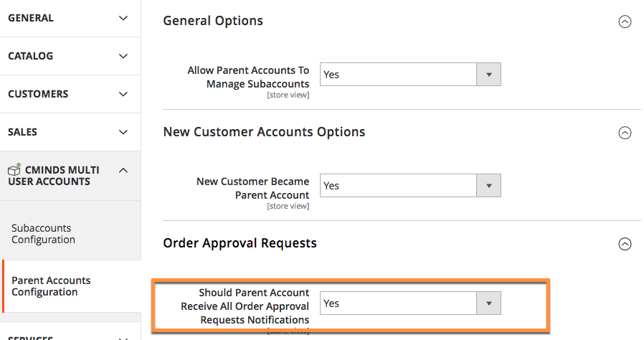This screenshot has width=644, height=340.
Task: Expand the CATALOG sidebar chevron
Action: (123, 56)
